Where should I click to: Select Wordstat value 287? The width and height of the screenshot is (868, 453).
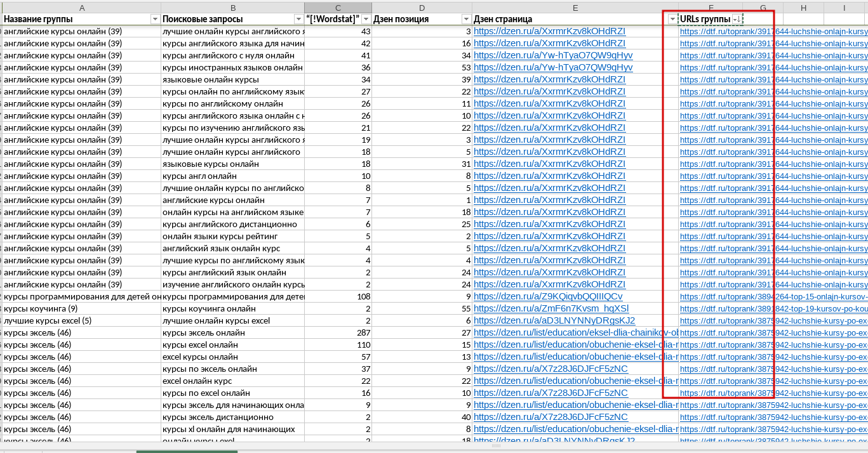(337, 332)
